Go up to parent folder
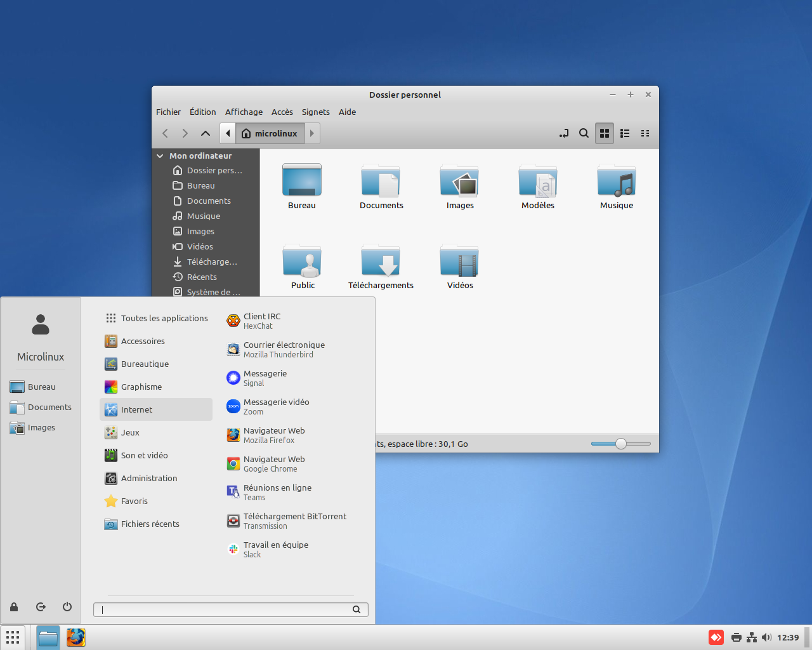The width and height of the screenshot is (812, 650). tap(205, 133)
